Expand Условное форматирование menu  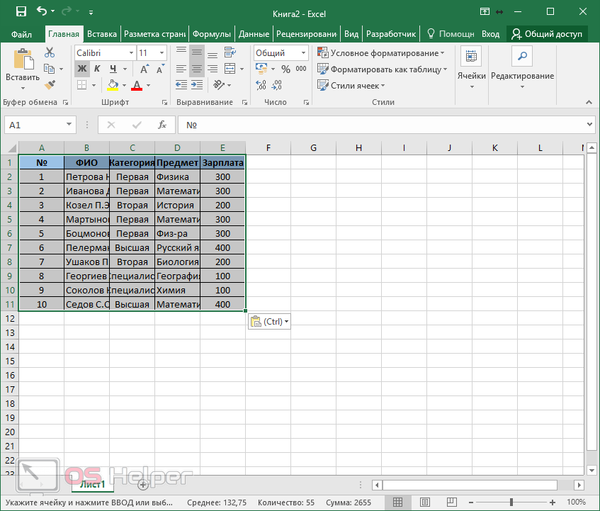(x=380, y=53)
